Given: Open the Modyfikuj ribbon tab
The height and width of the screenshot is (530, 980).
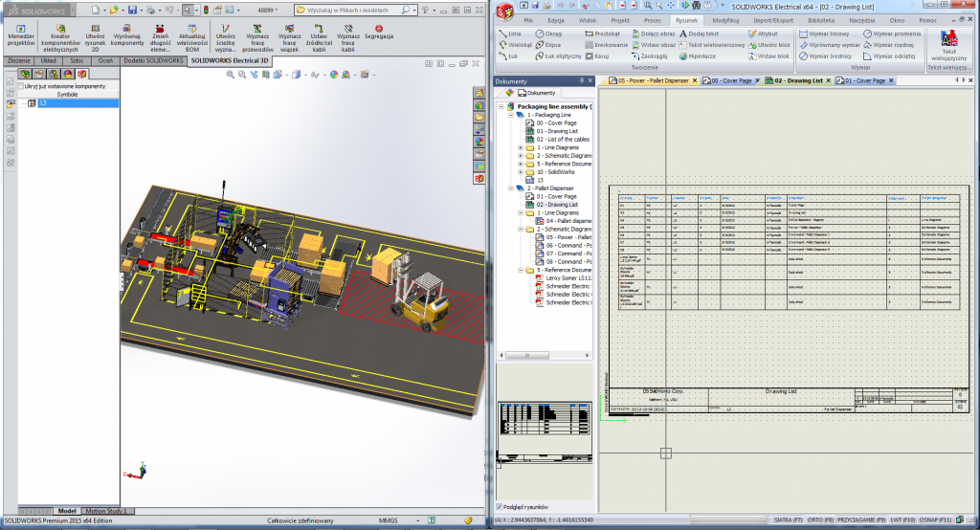Looking at the screenshot, I should 725,19.
